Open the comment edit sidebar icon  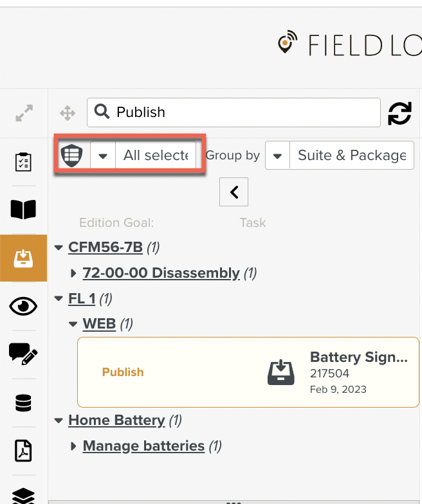[24, 354]
